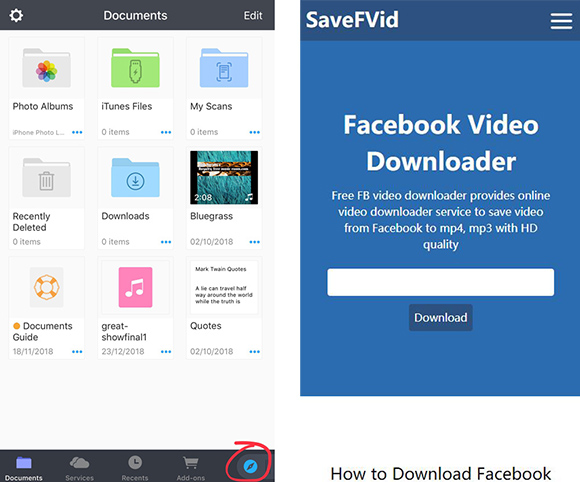This screenshot has height=482, width=580.
Task: Open the great-showfinal1 music file icon
Action: click(135, 287)
